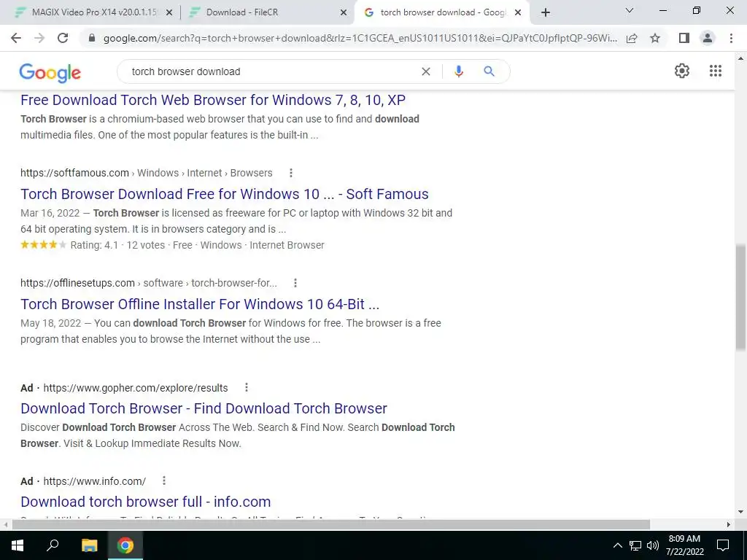The width and height of the screenshot is (747, 560).
Task: Open the Windows notification center
Action: coord(723,545)
